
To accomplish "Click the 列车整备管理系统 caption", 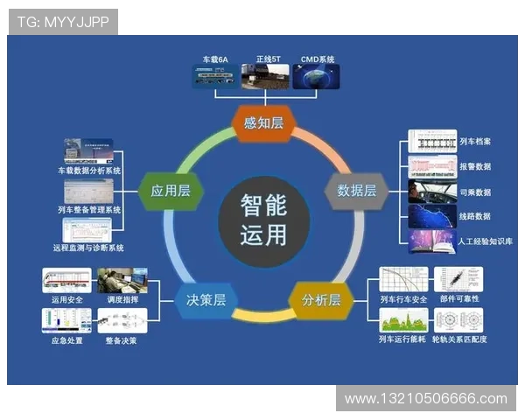I will click(89, 210).
